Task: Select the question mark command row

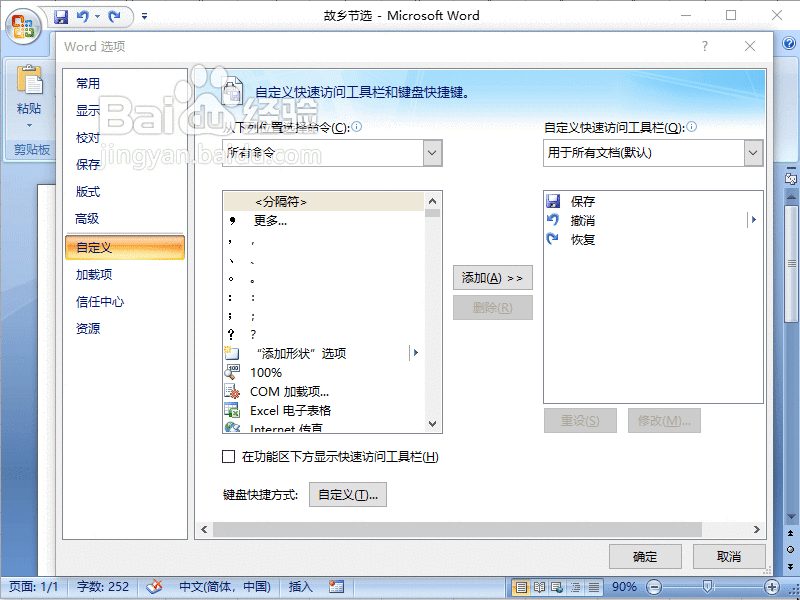Action: (323, 335)
